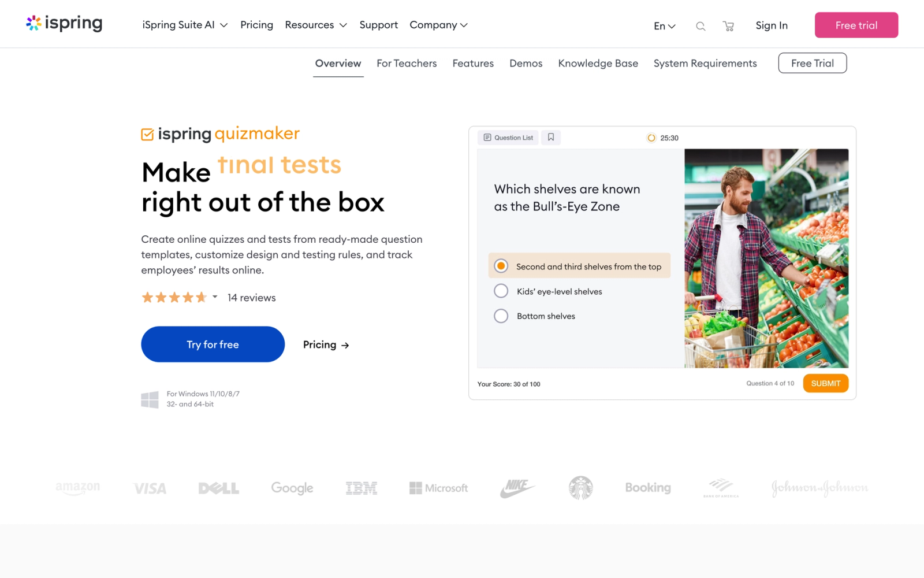Viewport: 924px width, 578px height.
Task: Follow the Pricing arrow link
Action: click(x=326, y=345)
